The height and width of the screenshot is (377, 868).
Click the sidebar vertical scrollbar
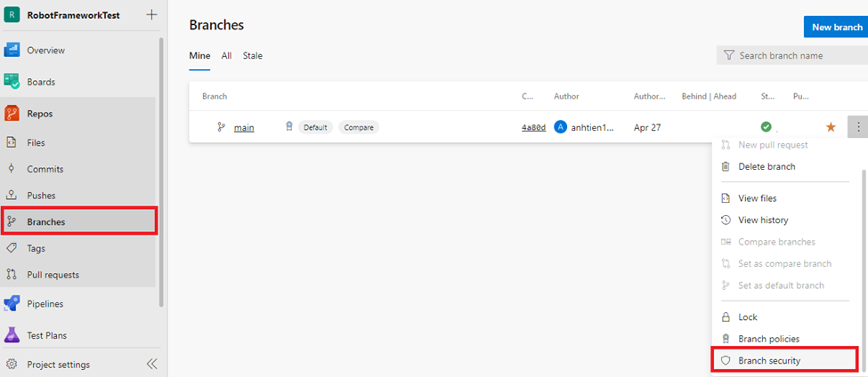161,169
